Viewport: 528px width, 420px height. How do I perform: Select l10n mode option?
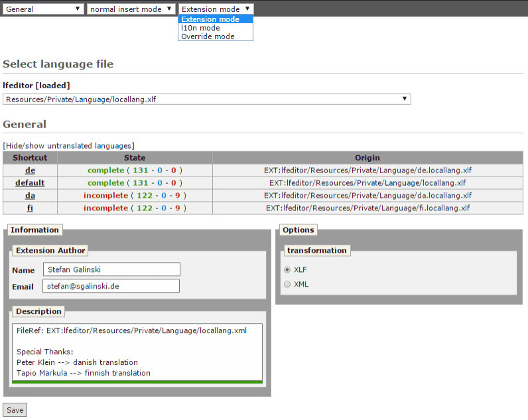[216, 28]
